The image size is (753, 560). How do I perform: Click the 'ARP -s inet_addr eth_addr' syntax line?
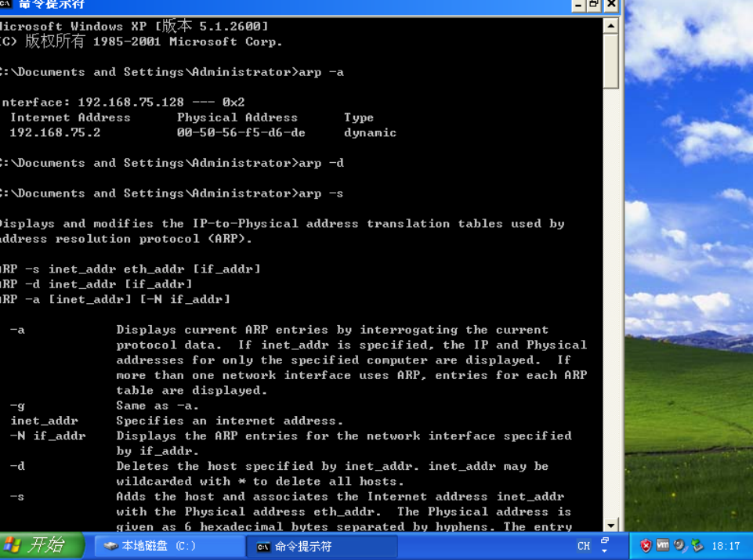tap(130, 269)
